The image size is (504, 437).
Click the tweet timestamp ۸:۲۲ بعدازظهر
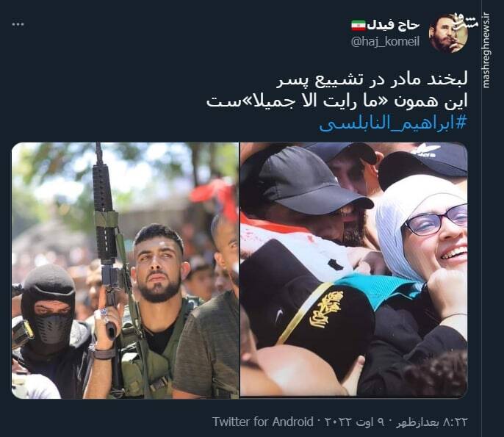pos(431,422)
